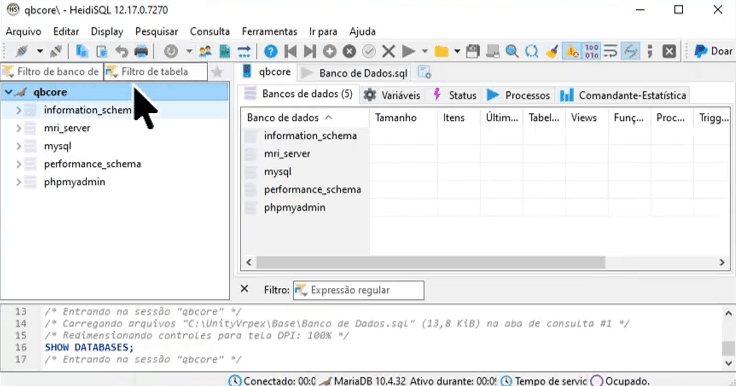Click the disconnect plug icon
Image resolution: width=736 pixels, height=386 pixels.
pos(56,51)
